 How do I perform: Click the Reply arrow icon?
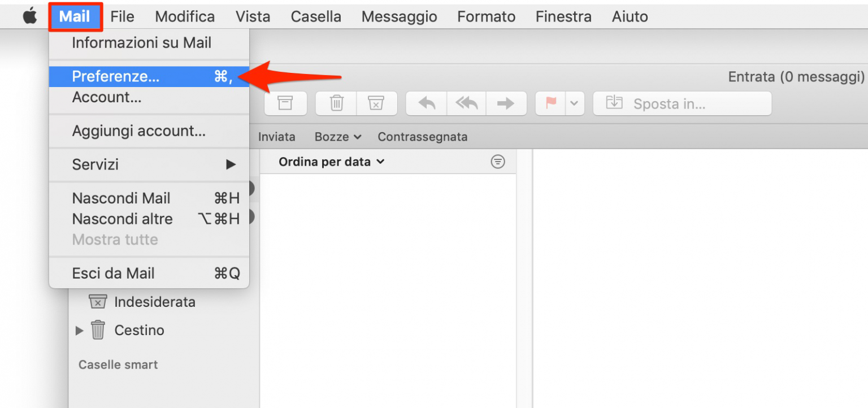[x=427, y=103]
